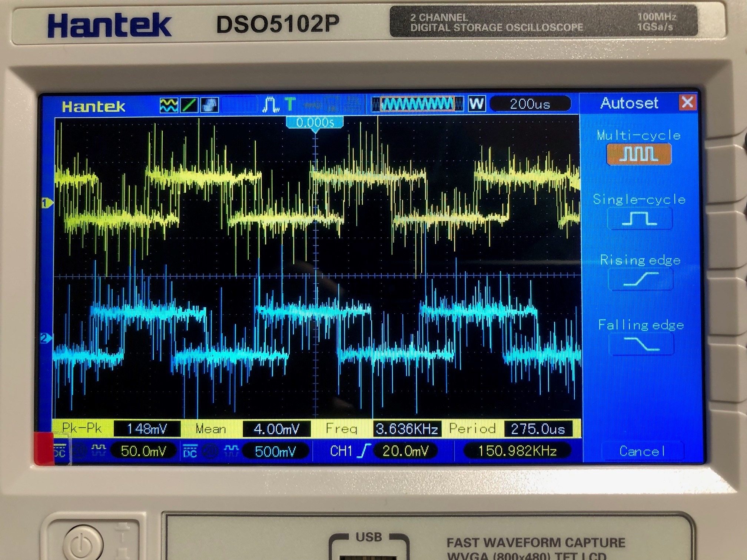Screen dimensions: 747x560
Task: Tap the CH2 DC coupling icon
Action: click(x=190, y=451)
